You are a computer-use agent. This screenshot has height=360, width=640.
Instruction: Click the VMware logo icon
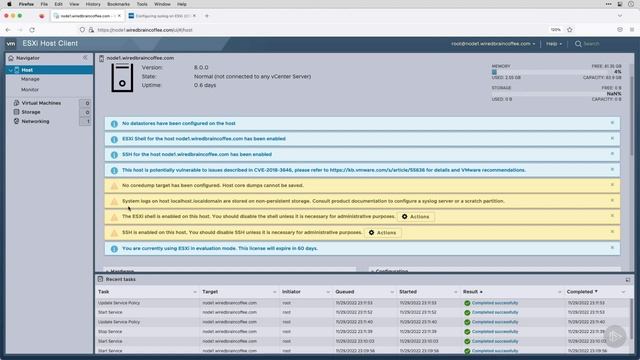11,43
